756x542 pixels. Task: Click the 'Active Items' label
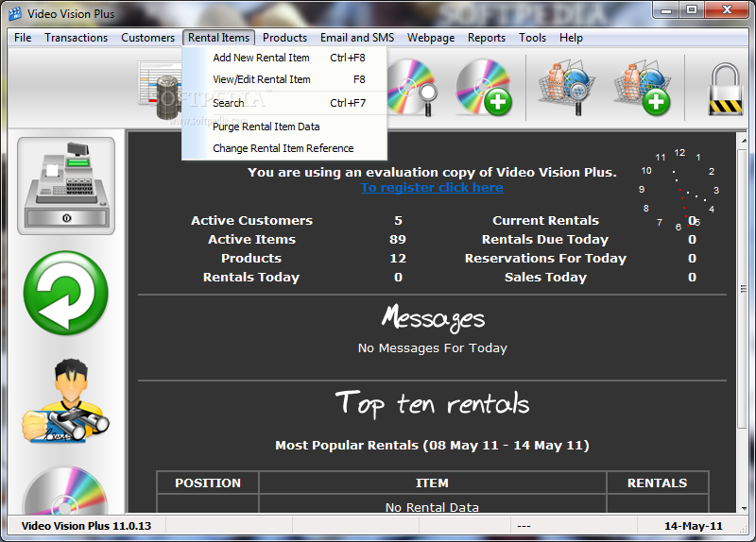click(251, 240)
